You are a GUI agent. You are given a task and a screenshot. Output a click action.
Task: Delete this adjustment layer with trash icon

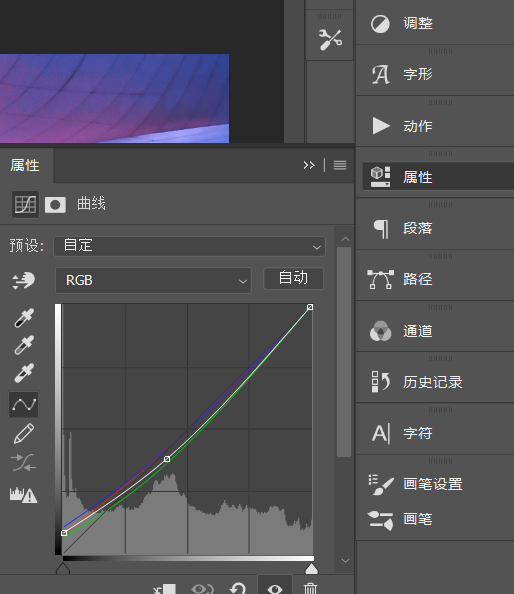pos(310,589)
